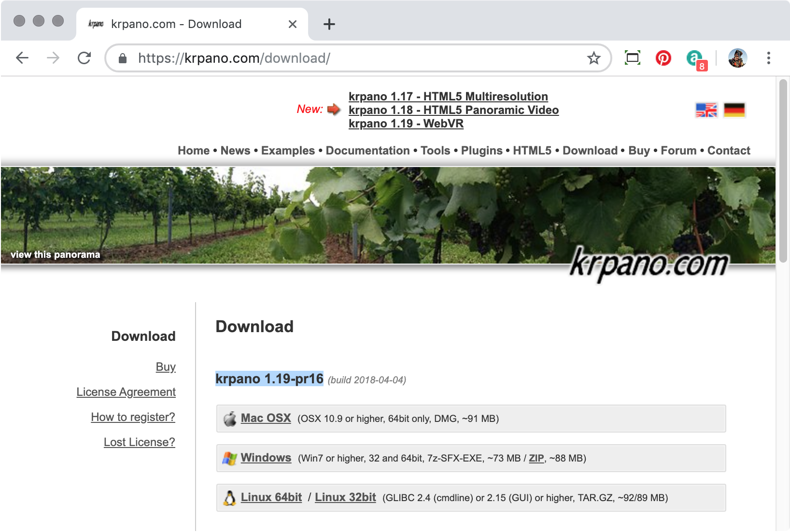Open krpano 1.18 HTML5 Panoramic Video link

(453, 110)
